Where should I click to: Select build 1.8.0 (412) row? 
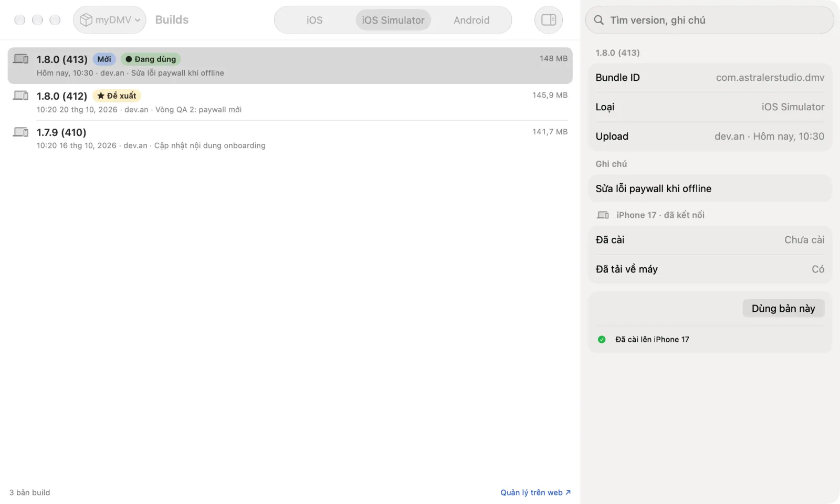[290, 102]
